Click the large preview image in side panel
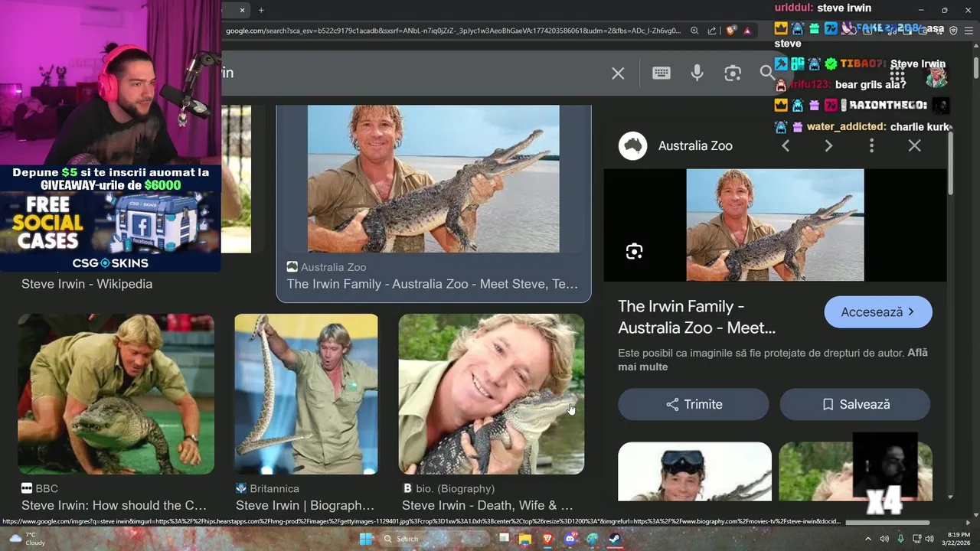This screenshot has width=980, height=551. pos(775,225)
